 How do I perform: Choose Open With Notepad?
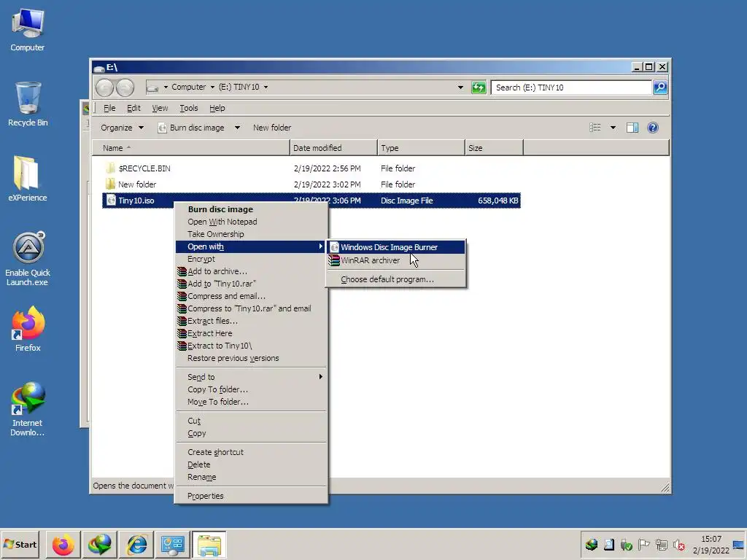point(251,222)
